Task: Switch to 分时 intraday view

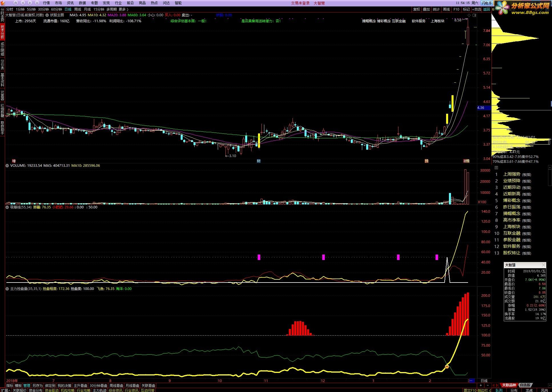Action: pyautogui.click(x=10, y=9)
